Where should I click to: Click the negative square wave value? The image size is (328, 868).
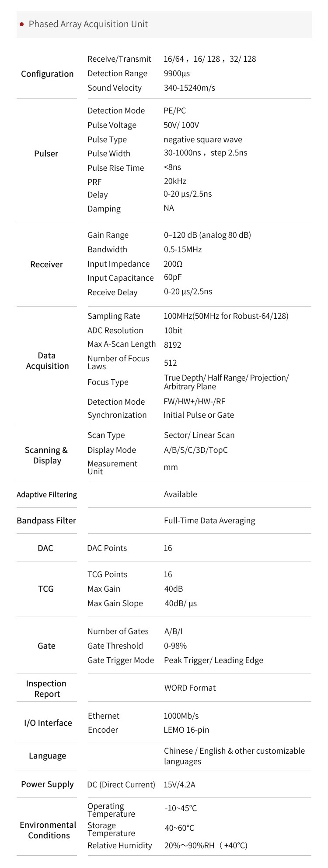[x=202, y=139]
